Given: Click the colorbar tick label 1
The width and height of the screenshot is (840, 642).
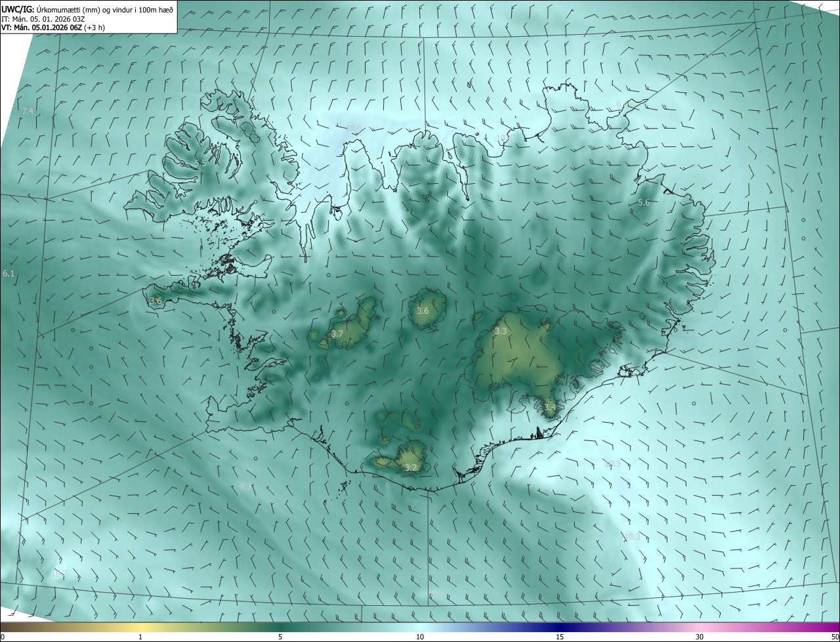Looking at the screenshot, I should pyautogui.click(x=140, y=637).
